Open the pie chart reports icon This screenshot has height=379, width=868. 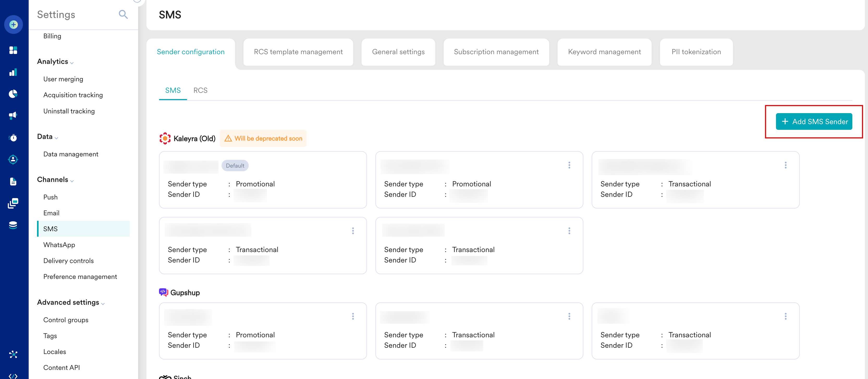13,94
